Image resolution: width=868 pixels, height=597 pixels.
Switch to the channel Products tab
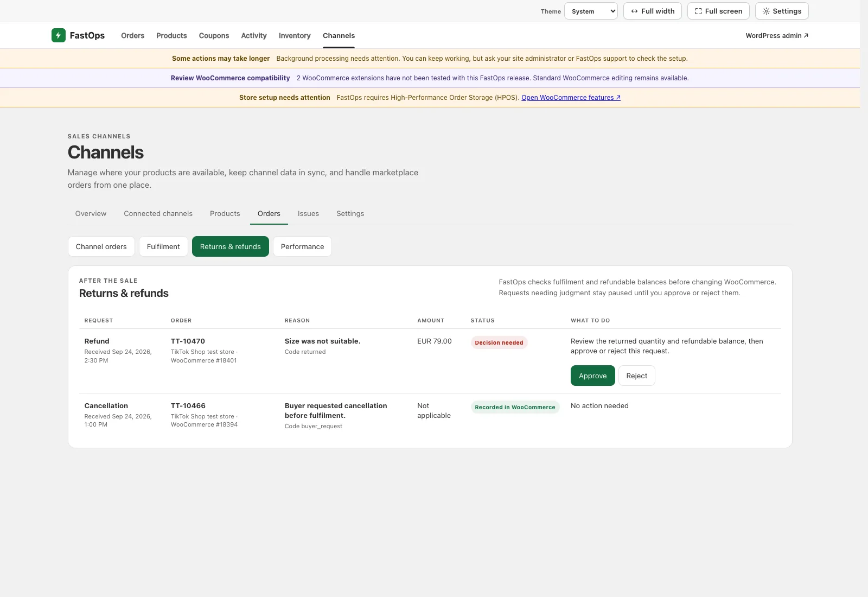225,214
